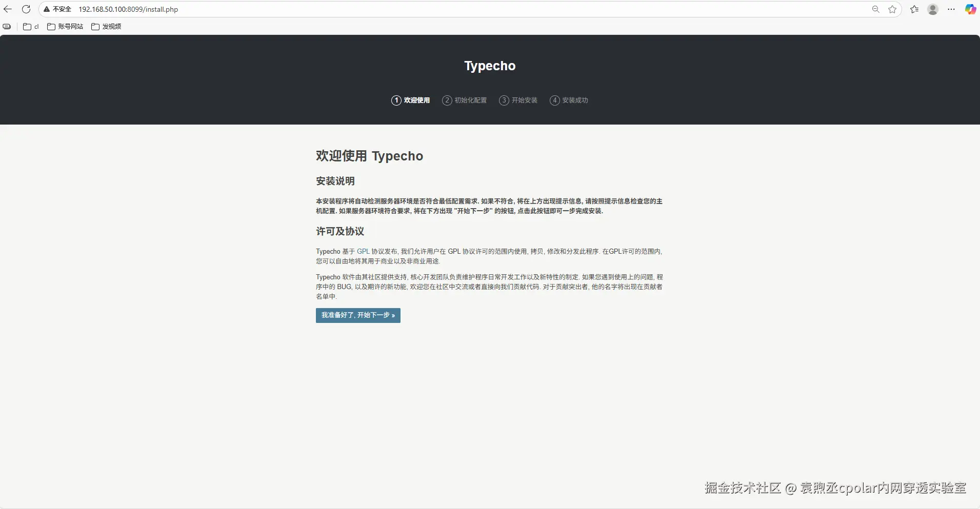
Task: Open the 不安全 security warning indicator
Action: pyautogui.click(x=57, y=9)
